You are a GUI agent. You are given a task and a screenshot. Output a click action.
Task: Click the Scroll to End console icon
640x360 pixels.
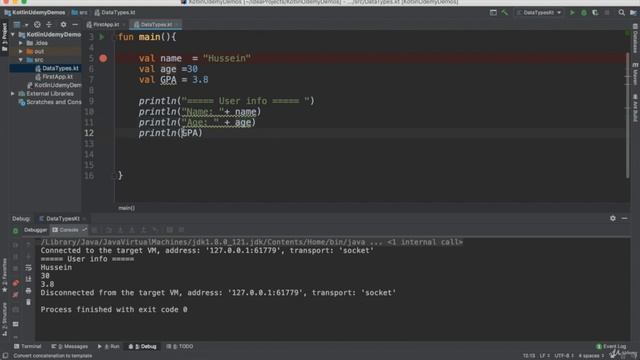[28, 279]
